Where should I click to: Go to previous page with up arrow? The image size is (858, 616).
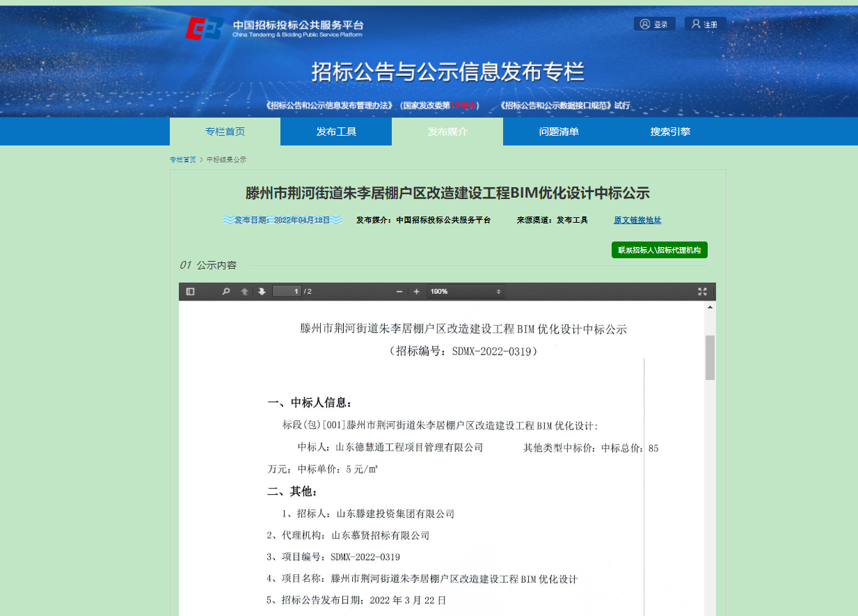click(x=244, y=291)
